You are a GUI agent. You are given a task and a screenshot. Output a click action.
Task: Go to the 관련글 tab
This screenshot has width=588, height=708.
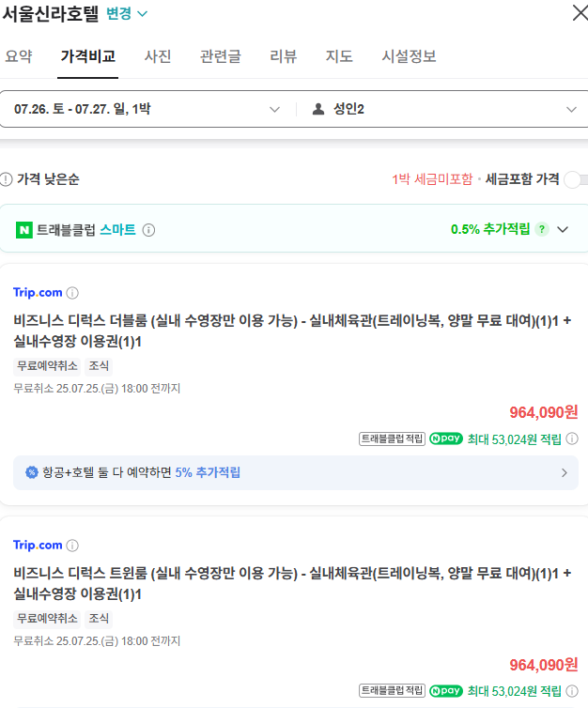click(221, 56)
